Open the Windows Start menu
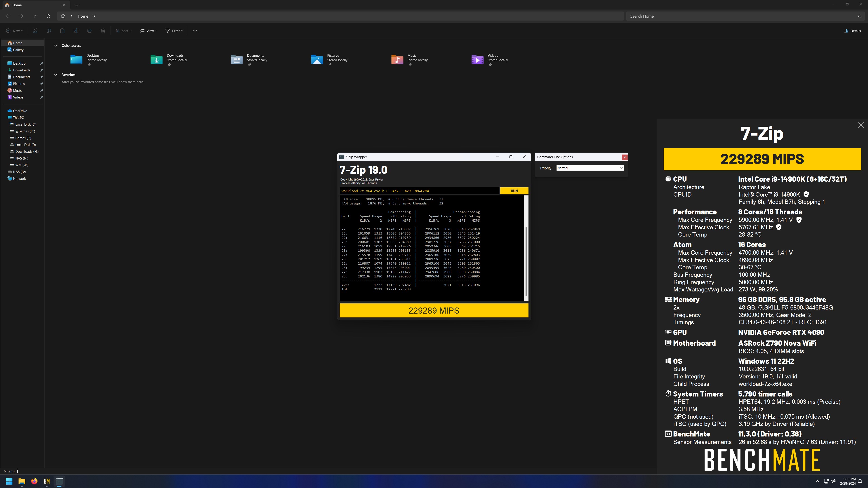868x488 pixels. 9,481
